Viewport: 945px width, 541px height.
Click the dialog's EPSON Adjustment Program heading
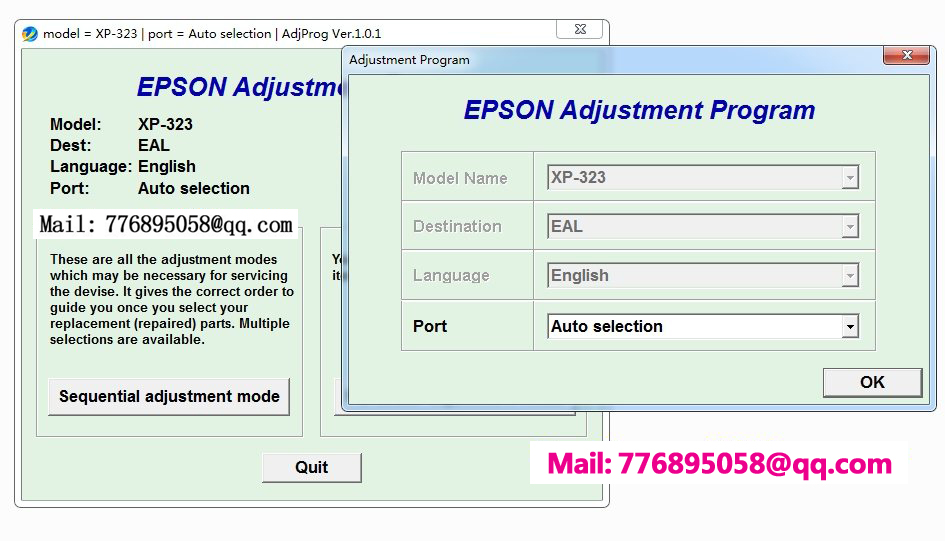[639, 110]
